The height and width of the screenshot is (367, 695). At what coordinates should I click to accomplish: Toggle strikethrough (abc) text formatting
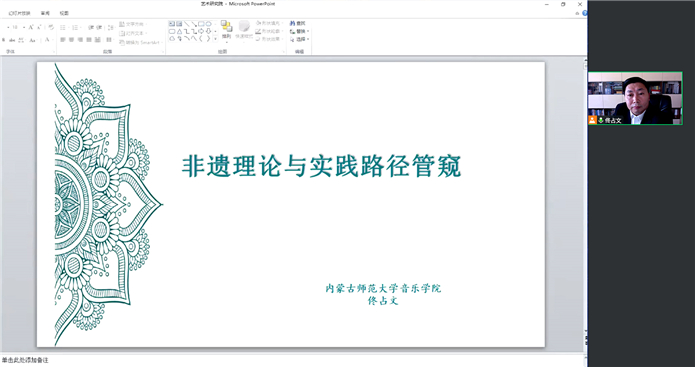12,40
